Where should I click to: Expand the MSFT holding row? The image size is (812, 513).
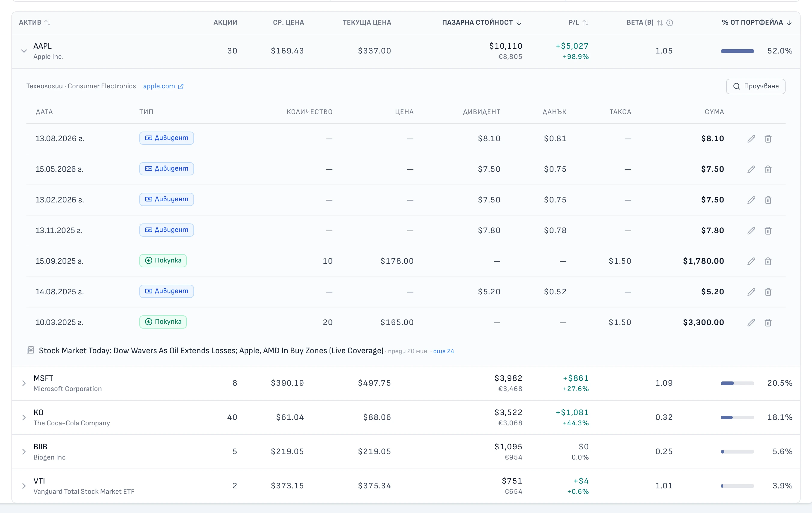click(x=24, y=383)
